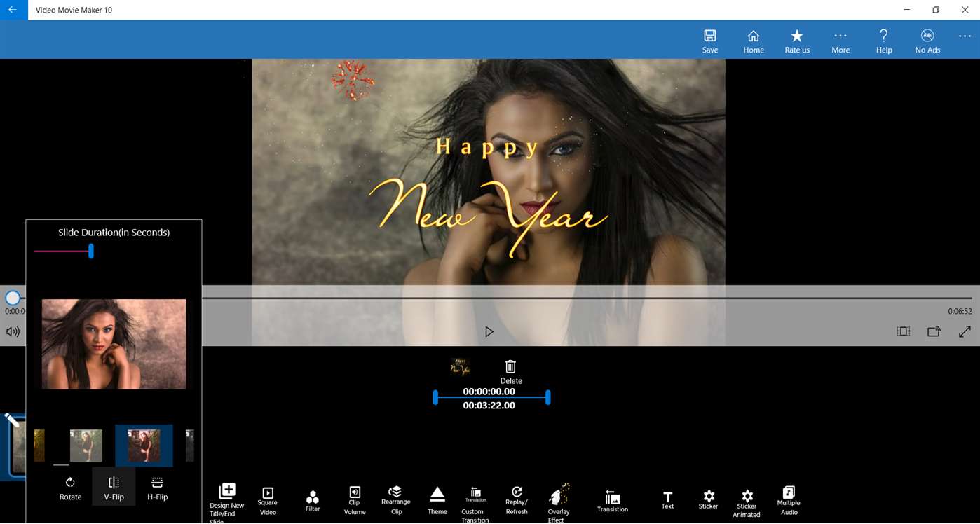Open the overflow ellipsis menu at far right
The width and height of the screenshot is (980, 524).
pyautogui.click(x=965, y=36)
